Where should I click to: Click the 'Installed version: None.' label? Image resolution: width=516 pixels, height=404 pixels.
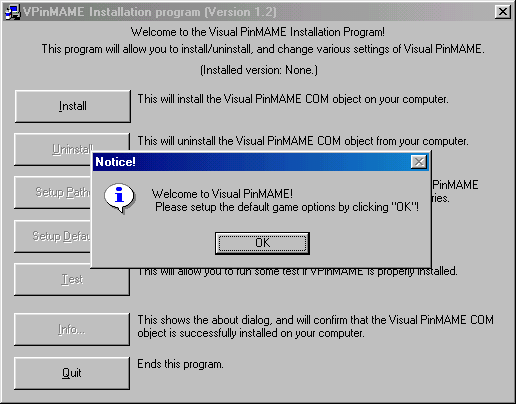pos(259,70)
